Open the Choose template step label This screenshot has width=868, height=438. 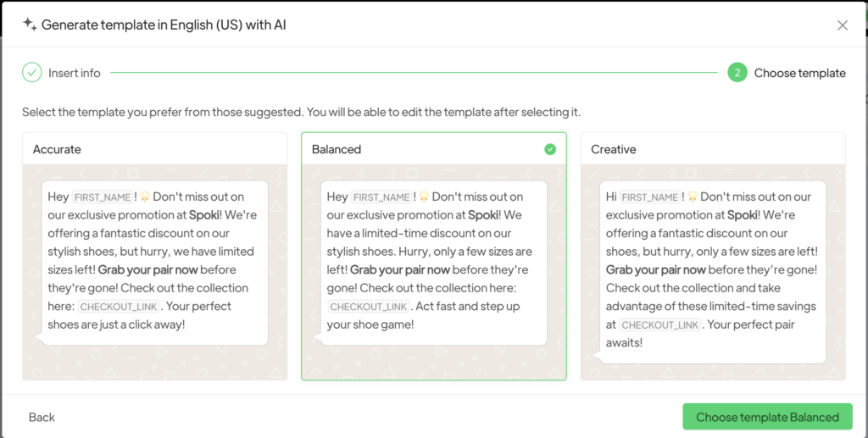(799, 73)
